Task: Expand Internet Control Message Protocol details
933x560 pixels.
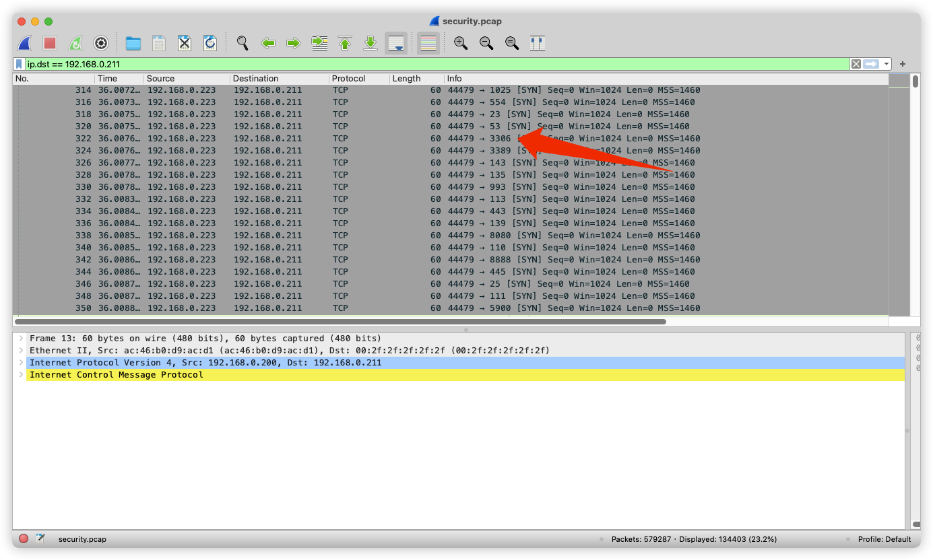Action: tap(21, 375)
